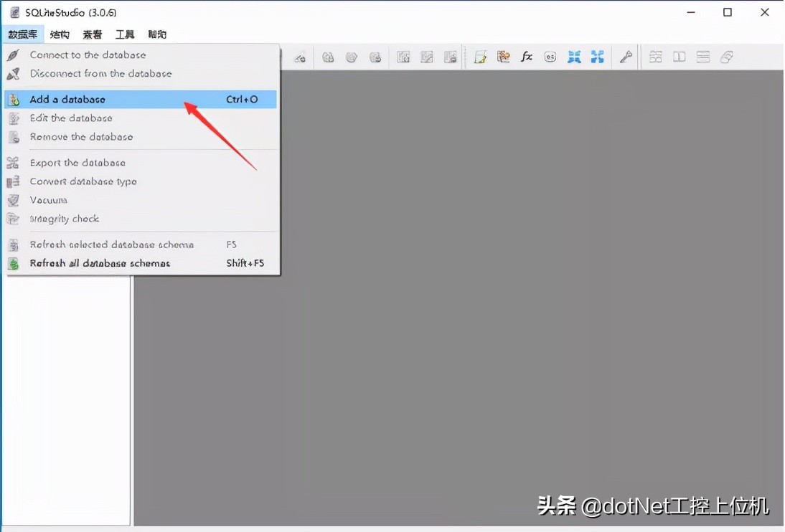Click the blue export data toolbar icon
The width and height of the screenshot is (785, 532).
[x=598, y=57]
